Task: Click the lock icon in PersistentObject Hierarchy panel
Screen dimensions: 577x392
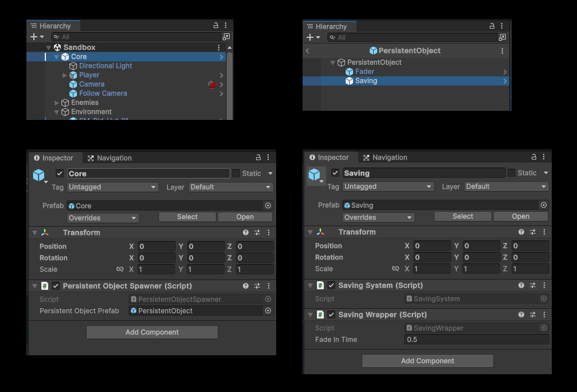Action: [x=491, y=26]
